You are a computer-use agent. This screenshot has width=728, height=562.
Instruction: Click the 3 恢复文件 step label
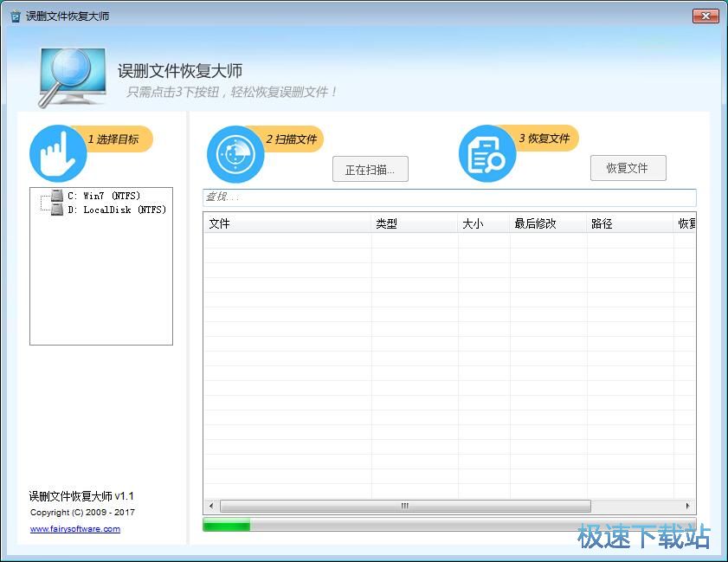pos(544,139)
